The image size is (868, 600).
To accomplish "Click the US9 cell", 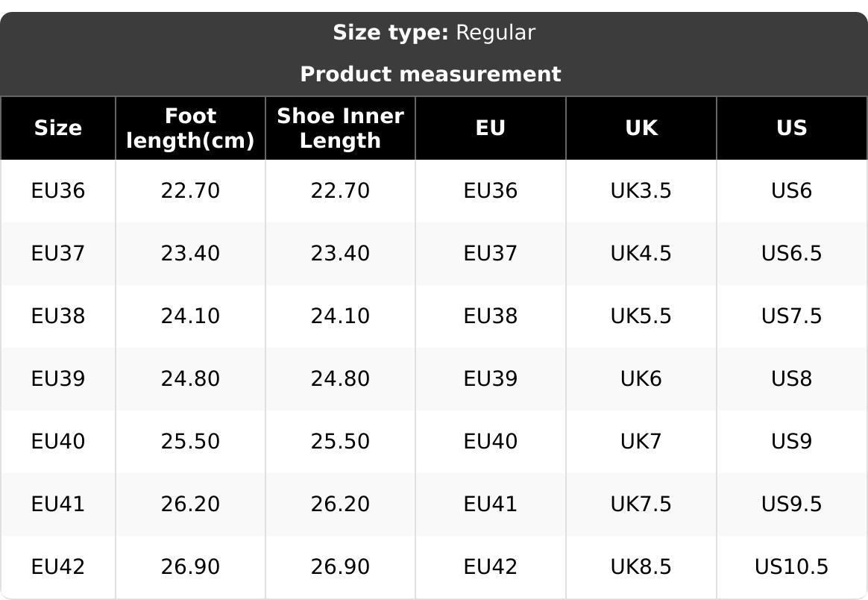I will click(x=791, y=442).
